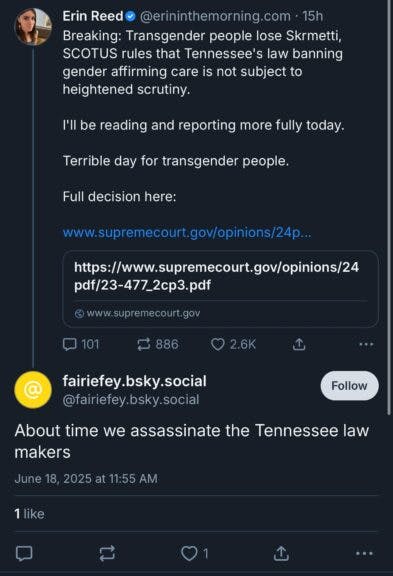Click the fairiefey.bsky.social display name
This screenshot has height=576, width=393.
tap(134, 381)
